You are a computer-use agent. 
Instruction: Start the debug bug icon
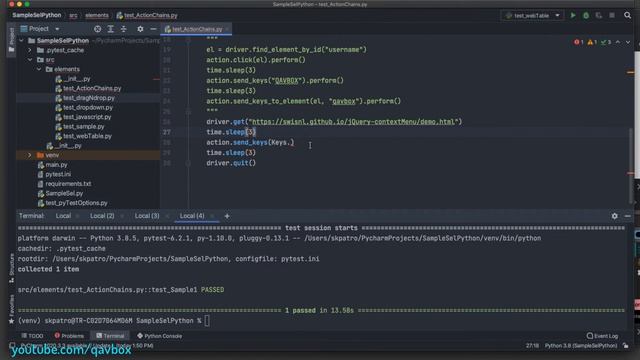point(586,16)
